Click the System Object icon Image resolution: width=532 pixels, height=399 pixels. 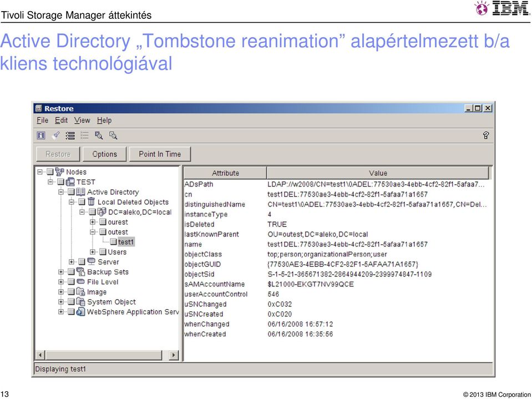tap(81, 302)
